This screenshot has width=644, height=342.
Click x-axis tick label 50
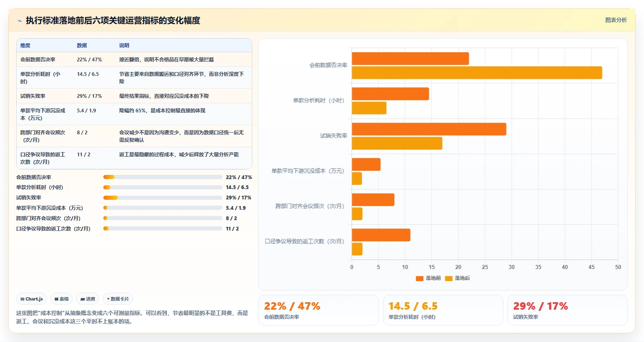(618, 267)
